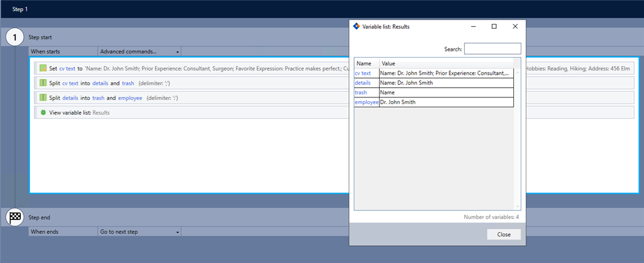Click the down arrow of the variable list scrollbar

coord(517,207)
